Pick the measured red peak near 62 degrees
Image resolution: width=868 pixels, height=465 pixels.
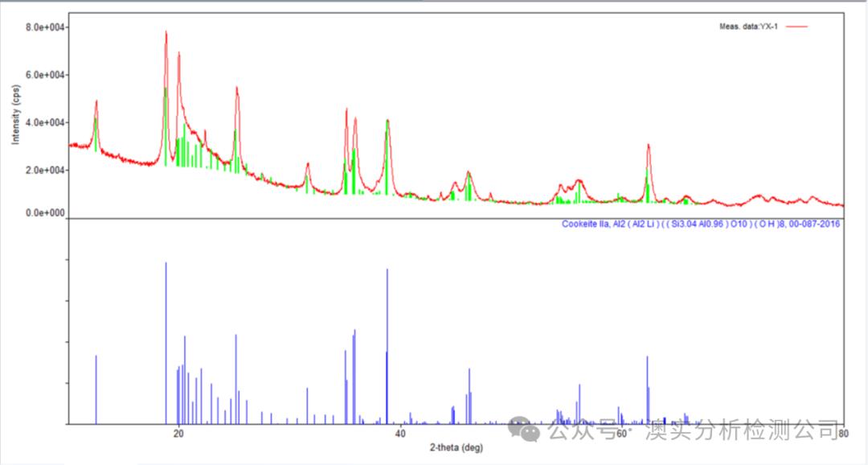(x=648, y=146)
